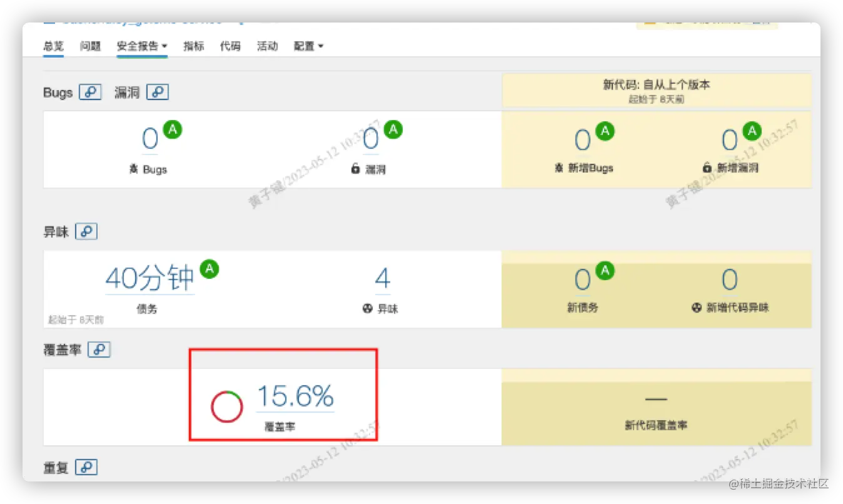Click the history icon beside 覆盖率 heading
This screenshot has width=843, height=504.
(100, 350)
